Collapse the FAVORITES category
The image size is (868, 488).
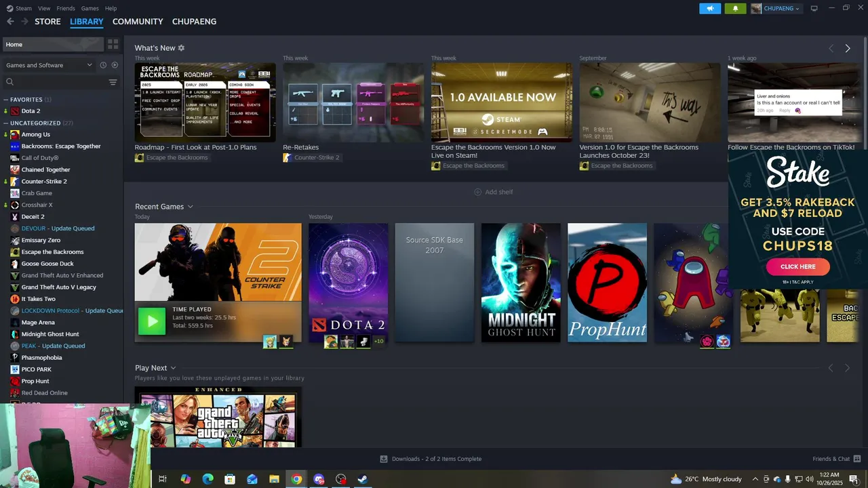pos(6,100)
